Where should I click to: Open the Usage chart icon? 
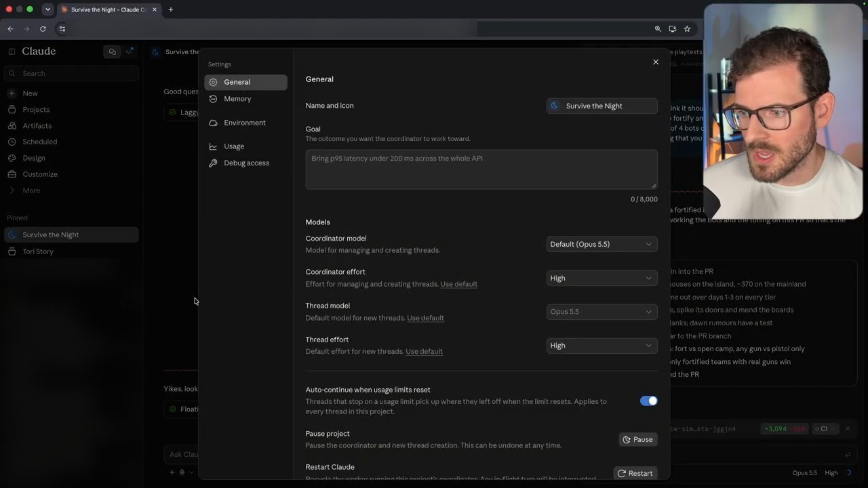(213, 146)
